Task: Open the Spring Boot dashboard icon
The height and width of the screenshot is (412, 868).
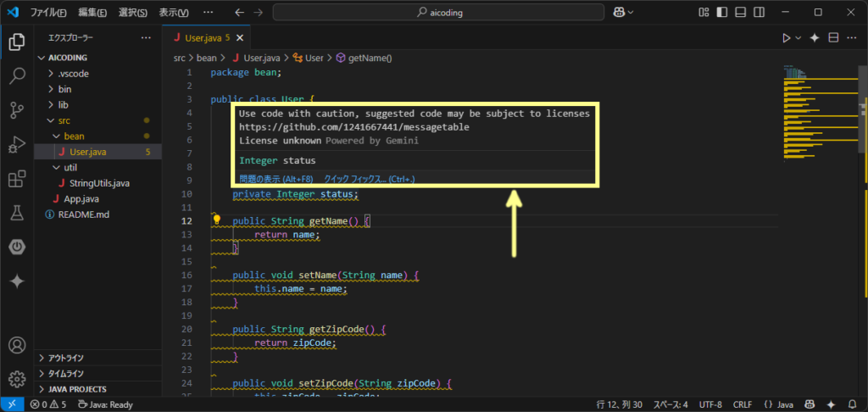Action: pos(17,248)
